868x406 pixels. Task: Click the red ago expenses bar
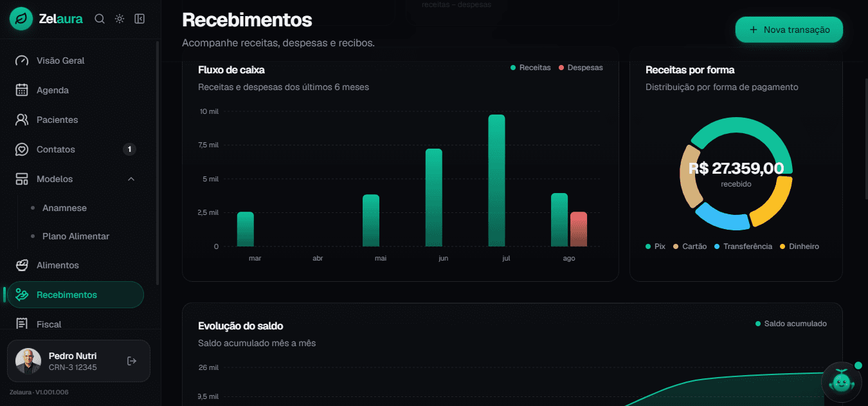point(579,229)
